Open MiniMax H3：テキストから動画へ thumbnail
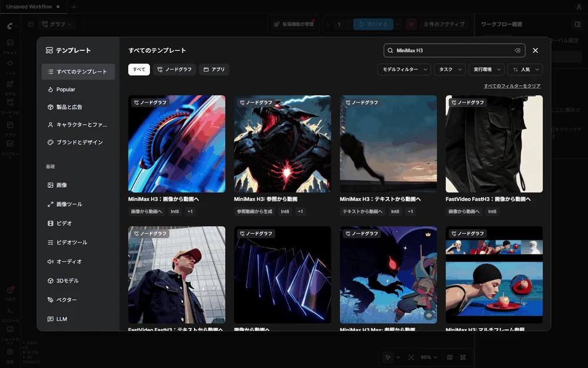 tap(388, 144)
